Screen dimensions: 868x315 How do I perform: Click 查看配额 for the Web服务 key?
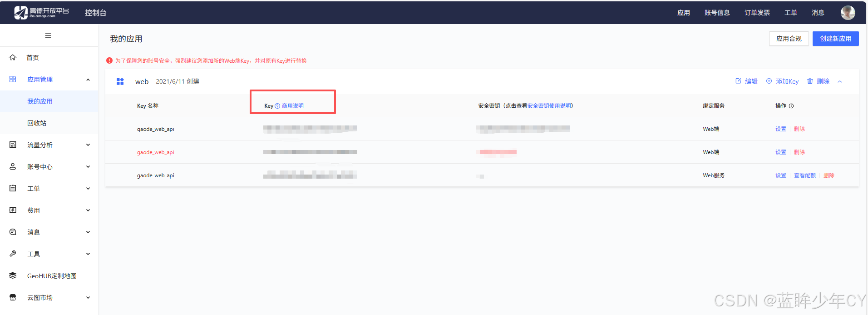click(x=804, y=175)
